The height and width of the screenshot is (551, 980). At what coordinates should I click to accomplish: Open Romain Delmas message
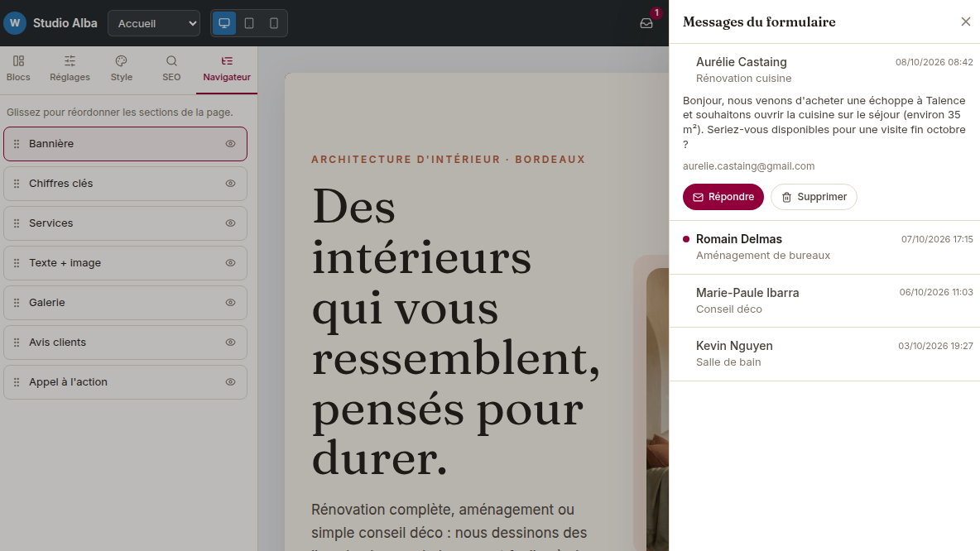[x=824, y=247]
